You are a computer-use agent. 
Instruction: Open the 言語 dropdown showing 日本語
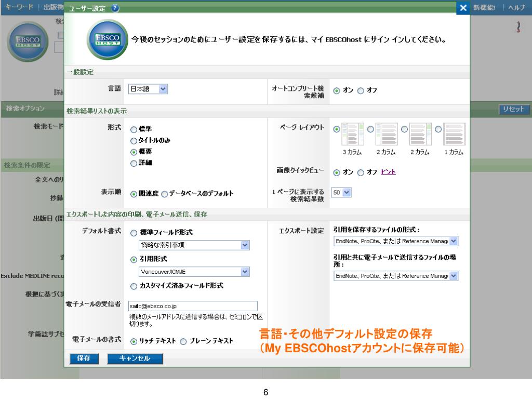click(148, 89)
